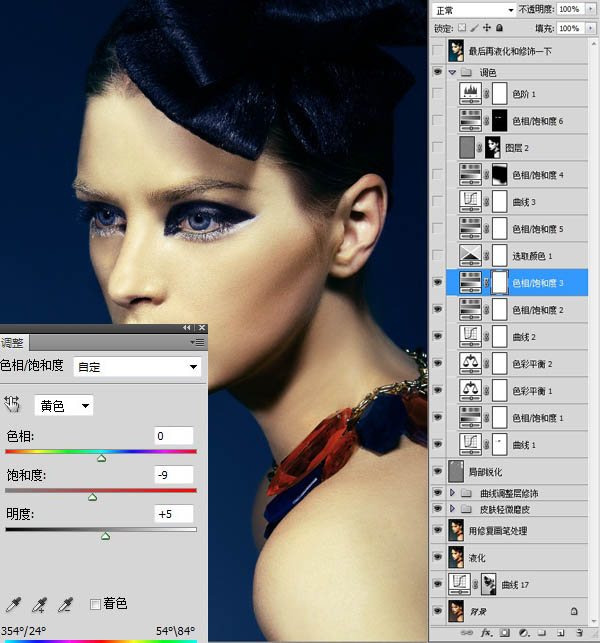Choose the add-to-sample eyedropper
This screenshot has height=643, width=600.
[39, 604]
